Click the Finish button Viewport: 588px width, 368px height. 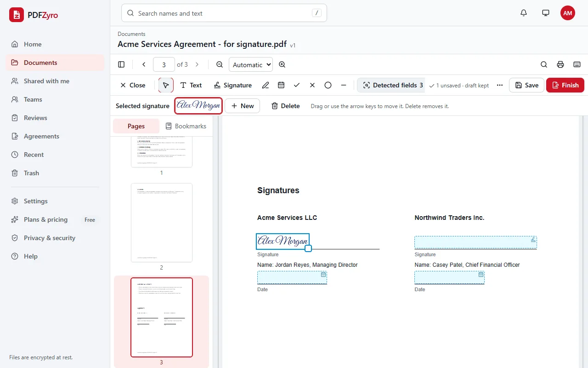click(565, 85)
